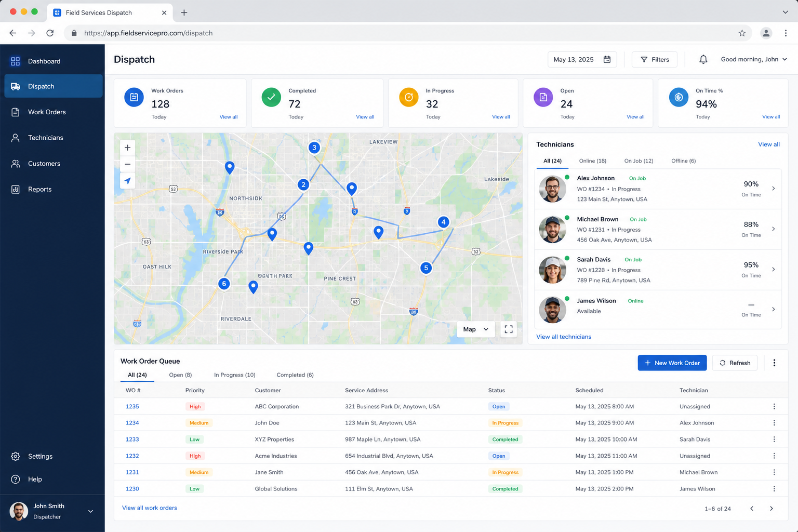Click ABC Corporation customer cell
The image size is (798, 532).
(x=277, y=407)
